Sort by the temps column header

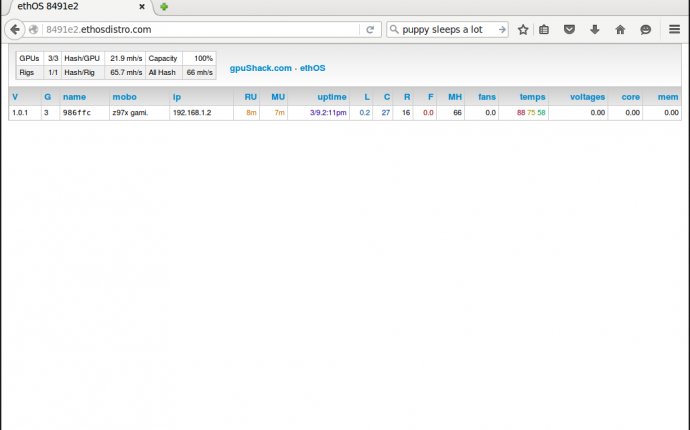532,97
